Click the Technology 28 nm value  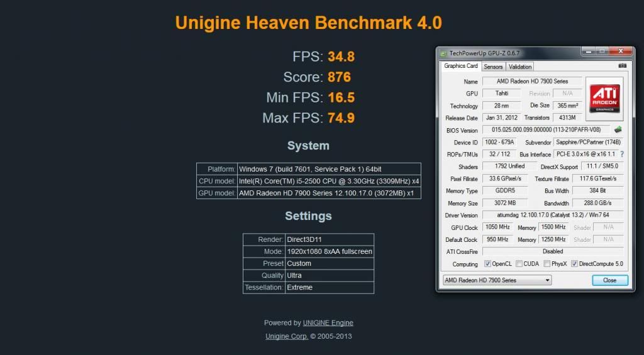pyautogui.click(x=501, y=106)
